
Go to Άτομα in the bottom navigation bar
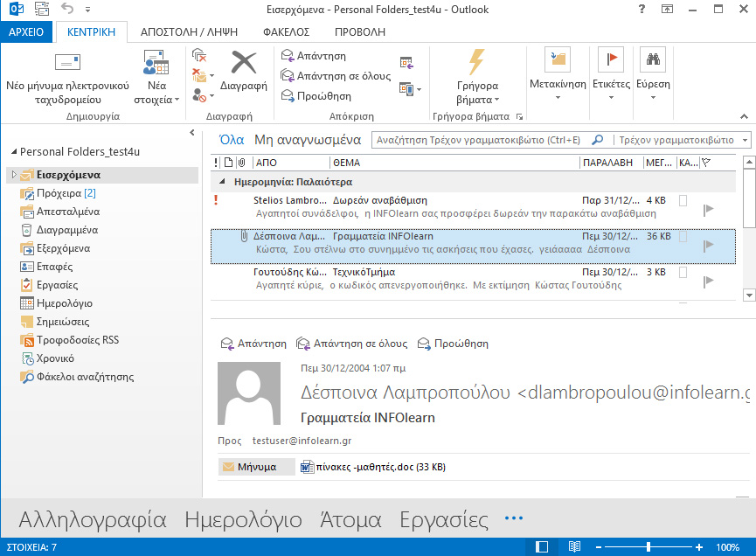pos(350,520)
